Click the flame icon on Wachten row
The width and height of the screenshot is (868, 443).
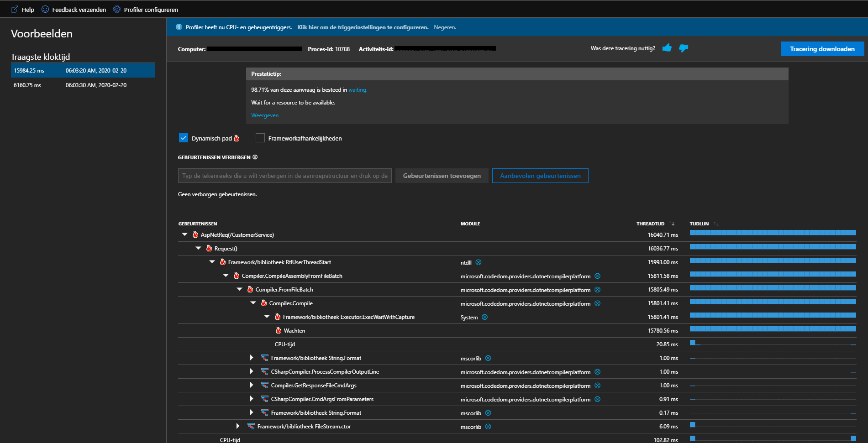279,330
